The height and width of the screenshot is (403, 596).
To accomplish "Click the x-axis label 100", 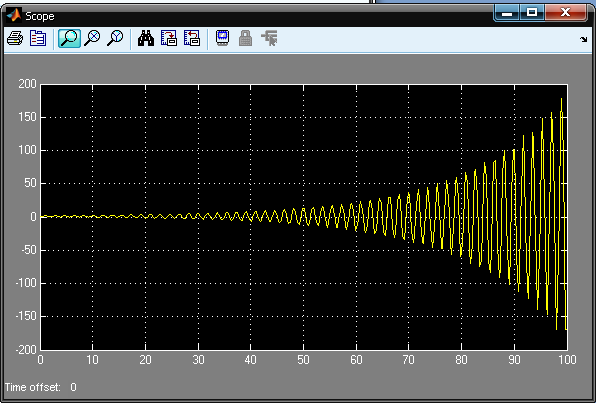I will point(567,360).
